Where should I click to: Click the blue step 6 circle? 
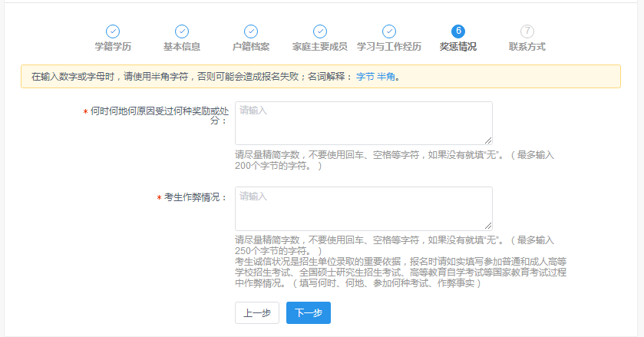tap(458, 31)
